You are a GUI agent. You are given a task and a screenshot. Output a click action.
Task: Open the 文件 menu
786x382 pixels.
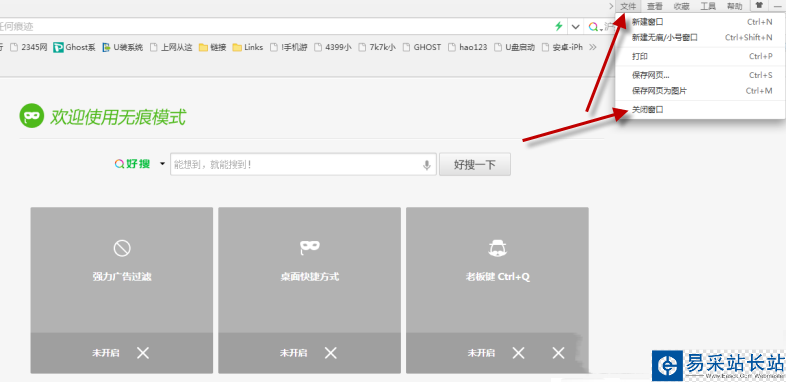[x=628, y=6]
